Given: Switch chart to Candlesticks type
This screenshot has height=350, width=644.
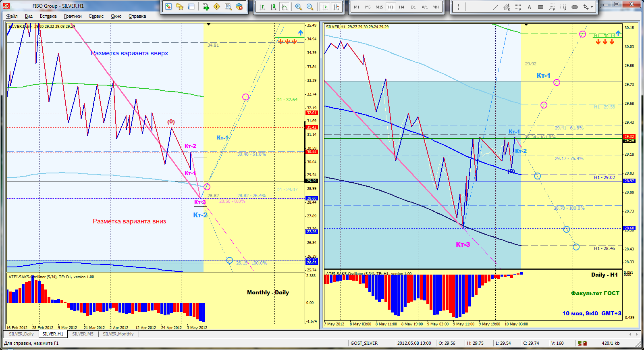Looking at the screenshot, I should point(273,7).
